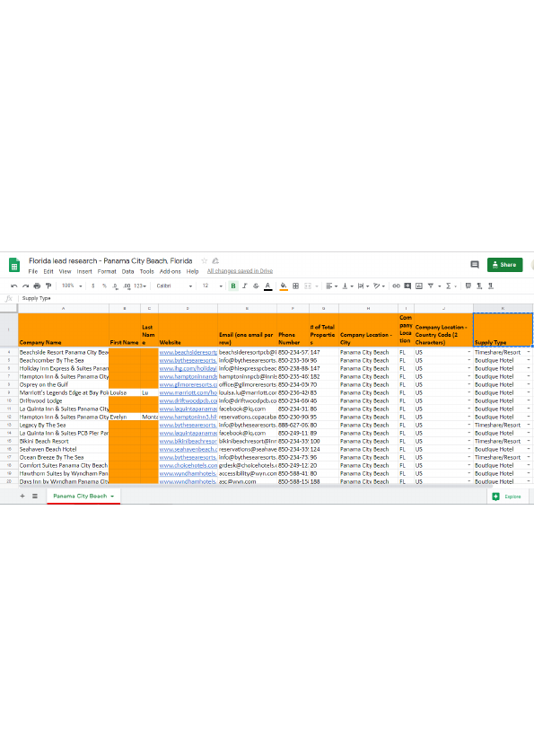Open the zoom 100% dropdown
The width and height of the screenshot is (534, 756).
point(71,286)
